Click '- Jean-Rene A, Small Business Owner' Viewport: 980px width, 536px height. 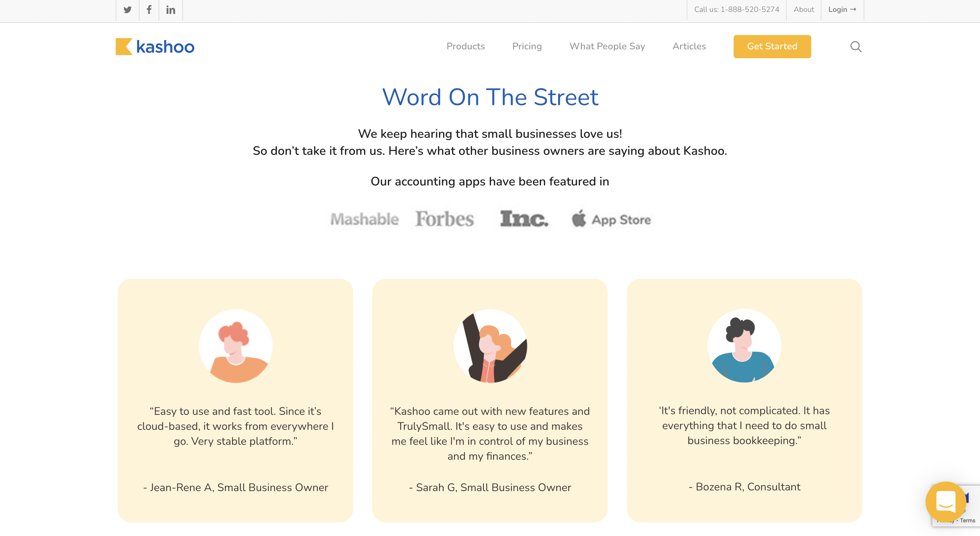click(235, 487)
